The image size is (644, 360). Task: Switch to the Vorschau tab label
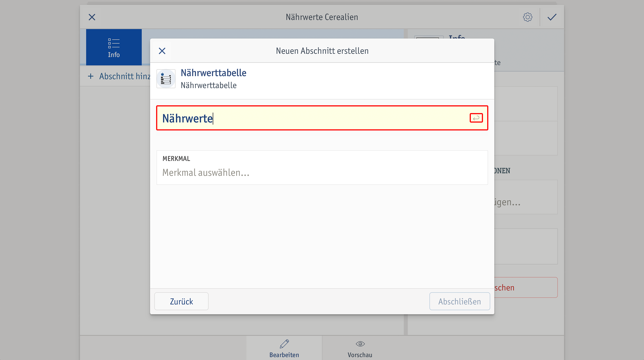[x=360, y=355]
